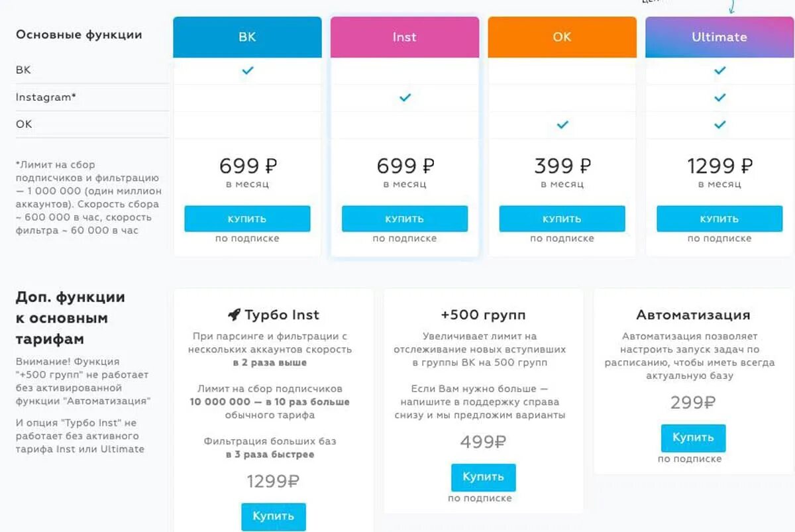Select the orange OK plan header
This screenshot has height=532, width=795.
point(562,37)
